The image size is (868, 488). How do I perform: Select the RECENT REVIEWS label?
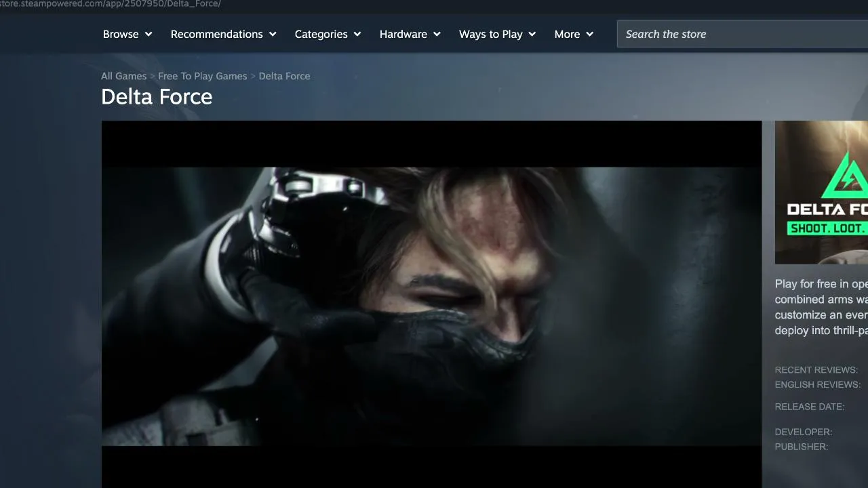coord(816,370)
